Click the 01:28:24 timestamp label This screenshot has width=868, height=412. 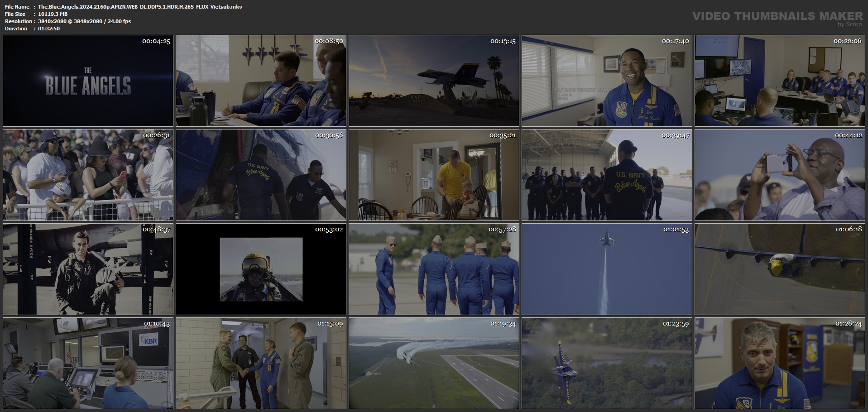click(x=848, y=324)
